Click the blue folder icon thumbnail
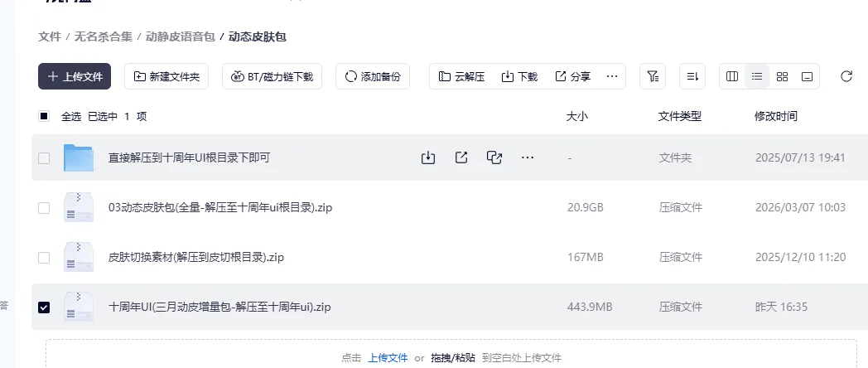The width and height of the screenshot is (868, 368). click(79, 157)
